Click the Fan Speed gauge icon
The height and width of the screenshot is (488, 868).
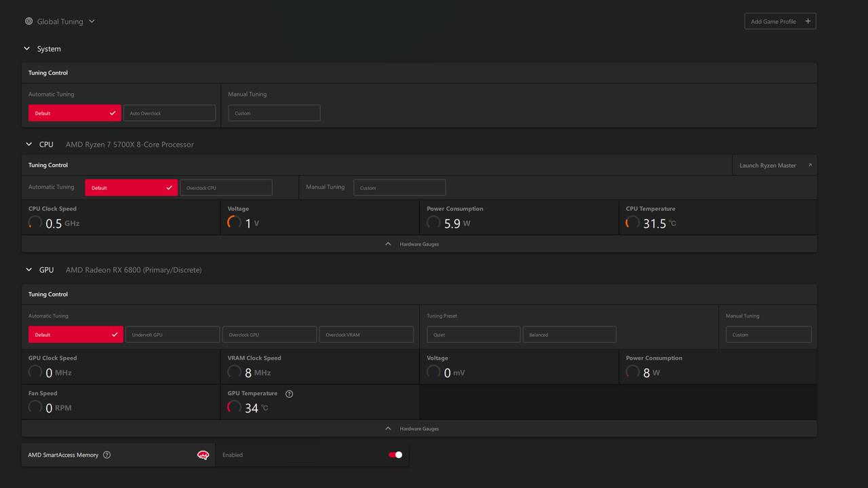click(x=35, y=407)
